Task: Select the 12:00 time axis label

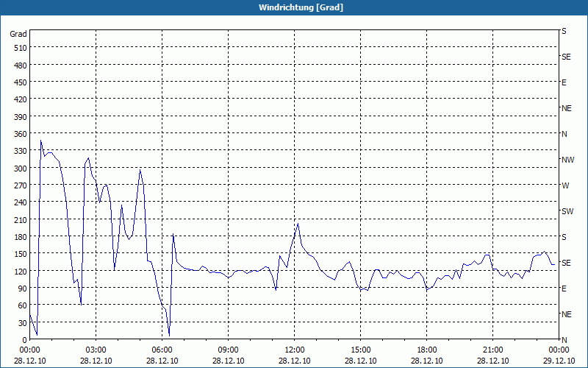Action: click(295, 350)
